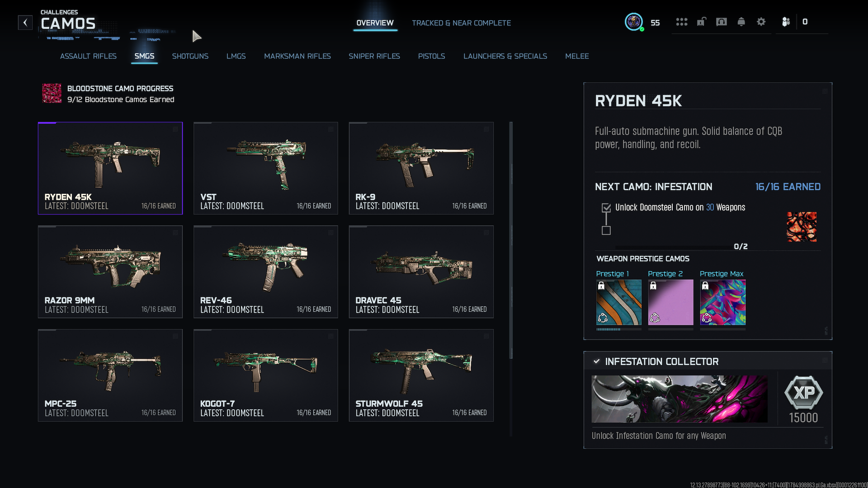Toggle the checked Unlock Doomsteel Camo checkbox
Screen dimensions: 868x488
606,208
